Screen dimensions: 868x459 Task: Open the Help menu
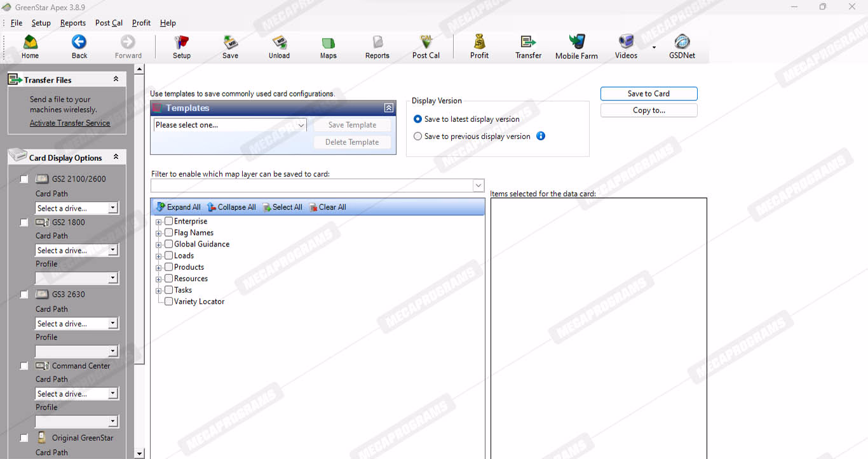(168, 23)
